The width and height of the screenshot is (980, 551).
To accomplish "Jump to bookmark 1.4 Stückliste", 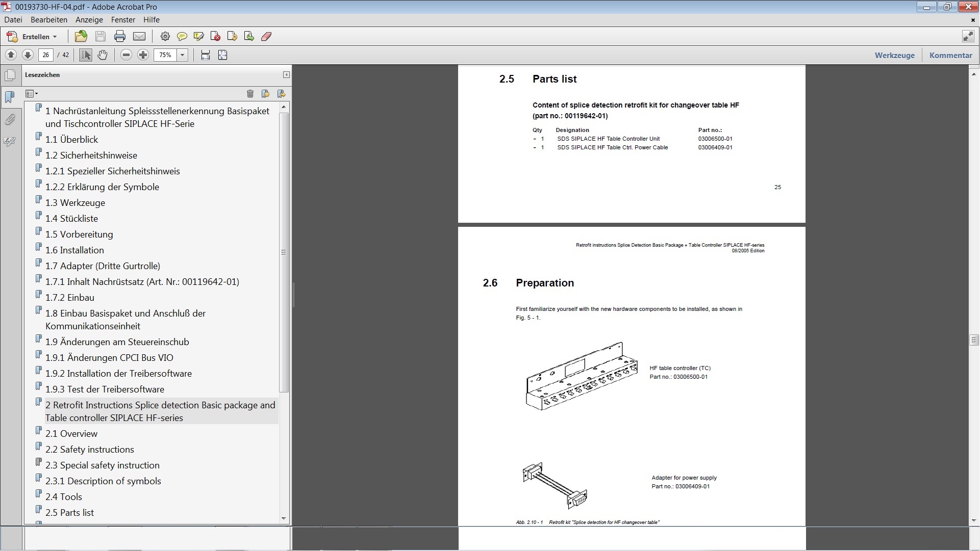I will click(x=71, y=219).
